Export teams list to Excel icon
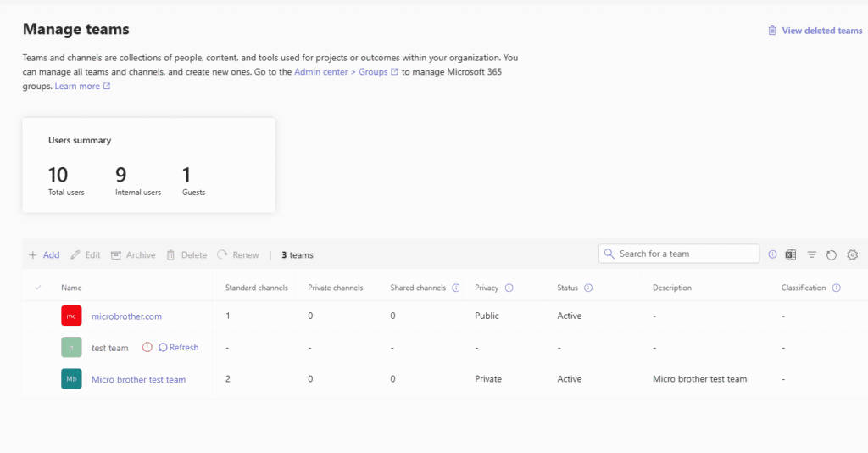The width and height of the screenshot is (868, 453). click(x=790, y=254)
